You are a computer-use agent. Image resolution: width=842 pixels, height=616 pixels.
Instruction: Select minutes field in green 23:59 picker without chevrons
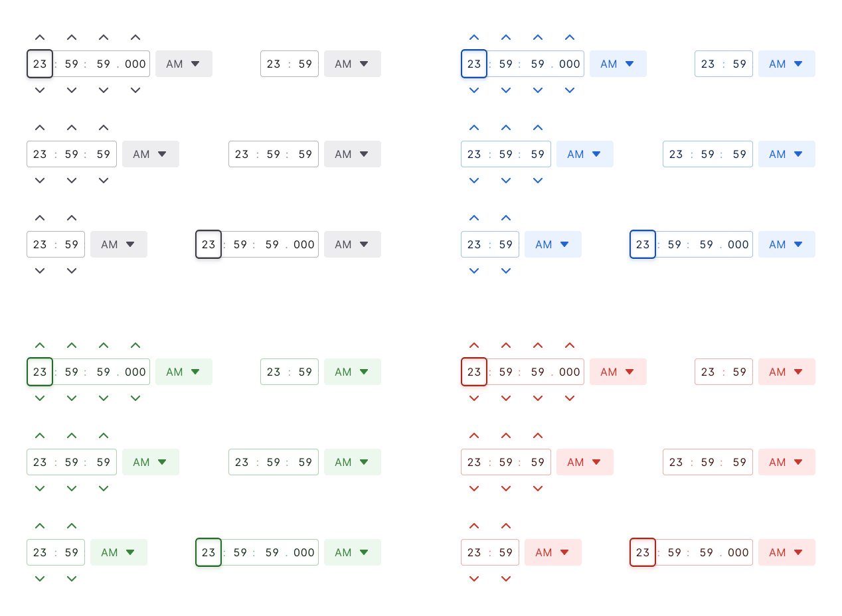pyautogui.click(x=305, y=372)
